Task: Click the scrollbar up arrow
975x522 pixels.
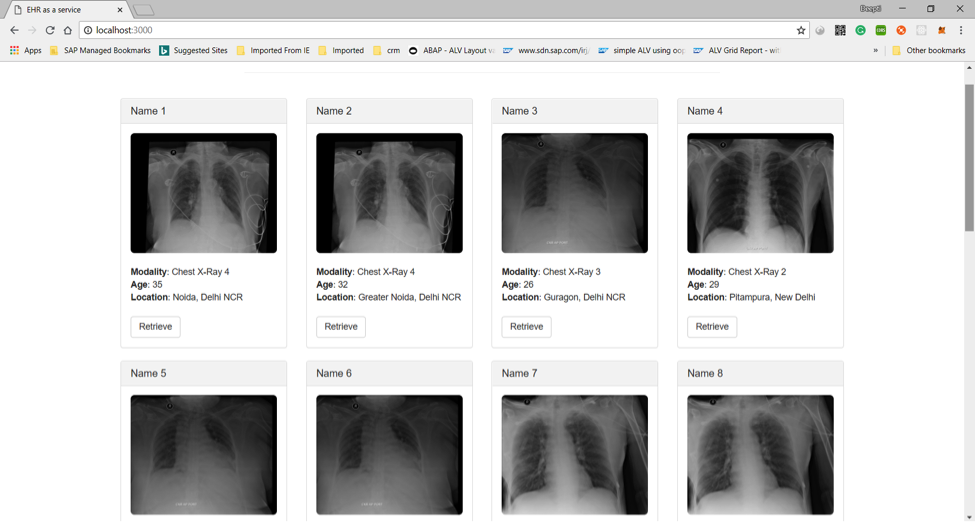Action: click(969, 67)
